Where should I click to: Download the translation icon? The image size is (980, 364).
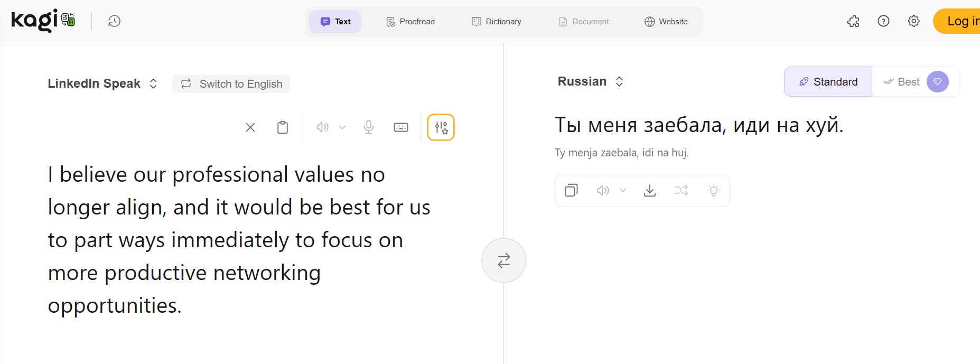coord(650,190)
